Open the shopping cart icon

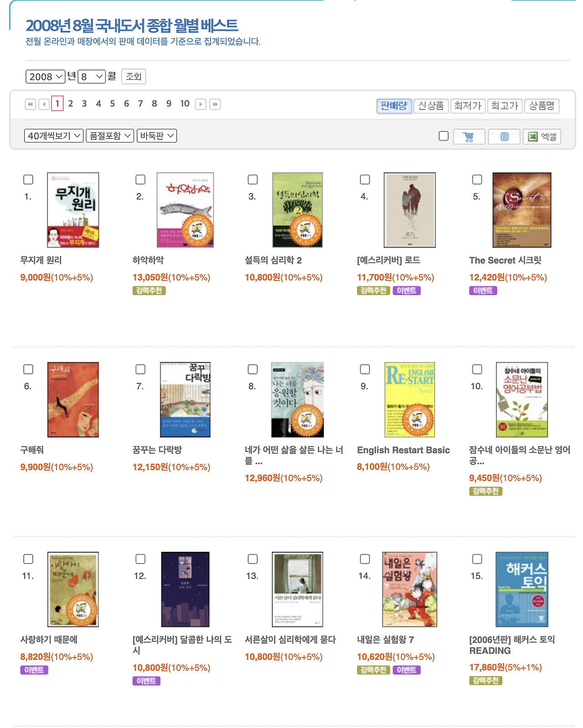click(x=469, y=136)
